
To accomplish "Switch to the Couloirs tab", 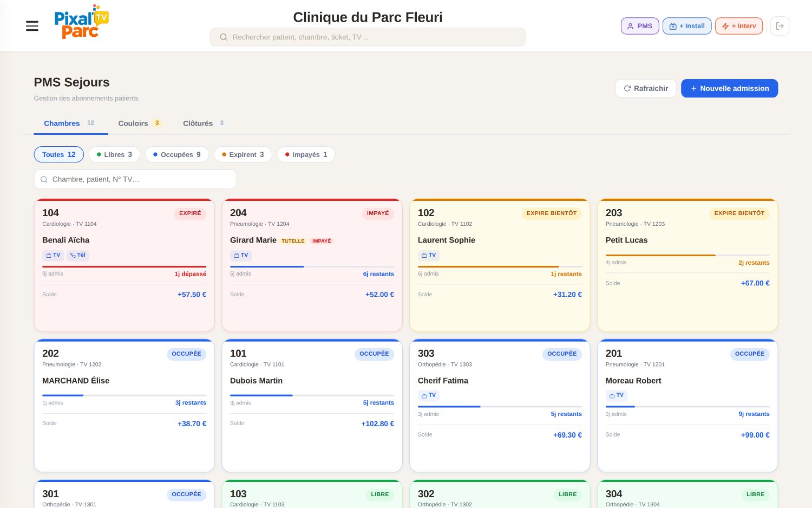I will coord(140,123).
